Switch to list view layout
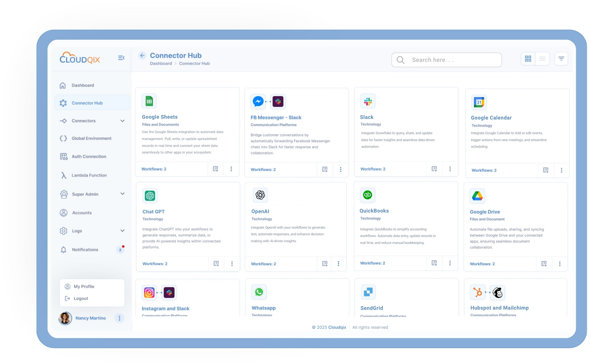The image size is (590, 364). point(542,59)
